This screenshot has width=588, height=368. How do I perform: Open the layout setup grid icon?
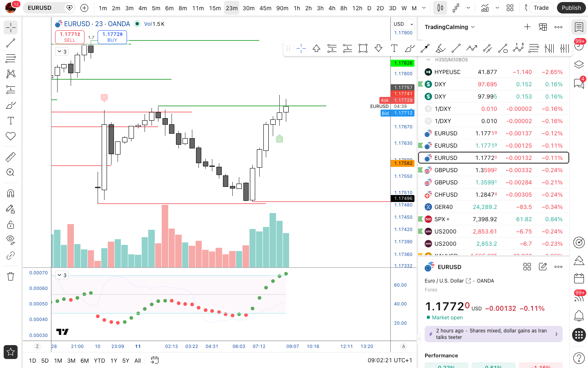point(510,8)
